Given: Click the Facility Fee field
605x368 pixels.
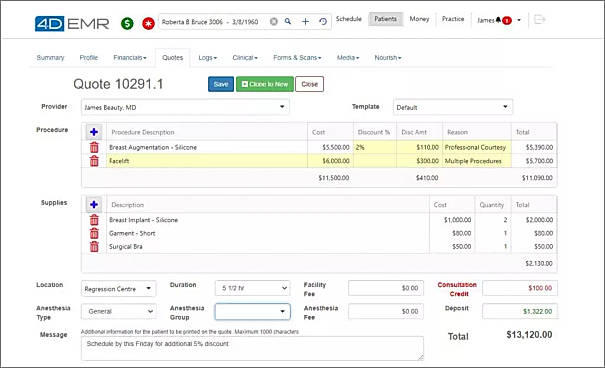Looking at the screenshot, I should tap(386, 288).
